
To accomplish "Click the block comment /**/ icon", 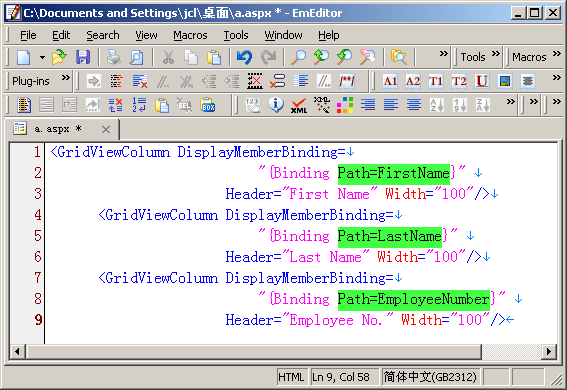I will (x=347, y=81).
